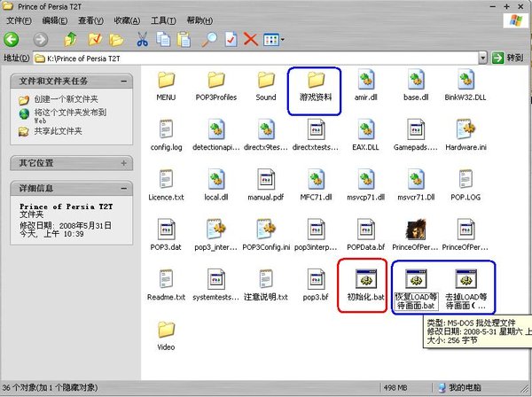Click the Copy toolbar icon
This screenshot has height=397, width=532.
(163, 39)
